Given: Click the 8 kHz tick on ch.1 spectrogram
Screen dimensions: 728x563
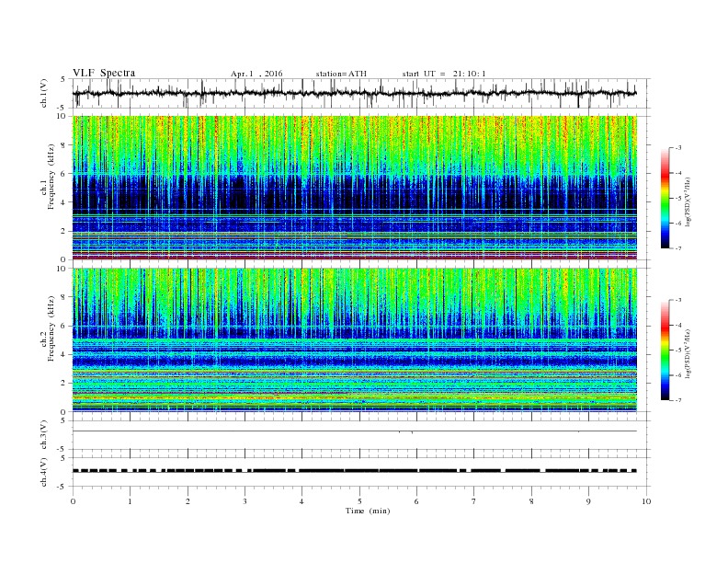Looking at the screenshot, I should point(63,145).
